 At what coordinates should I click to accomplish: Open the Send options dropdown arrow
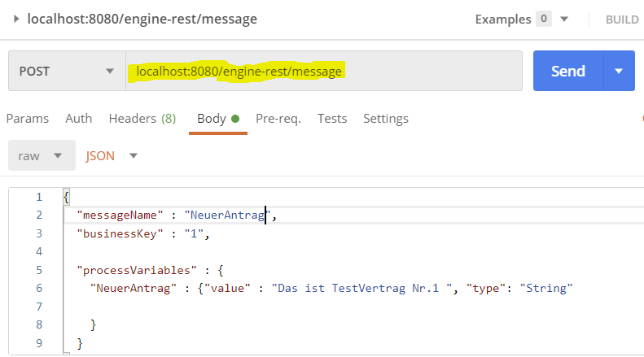coord(619,71)
